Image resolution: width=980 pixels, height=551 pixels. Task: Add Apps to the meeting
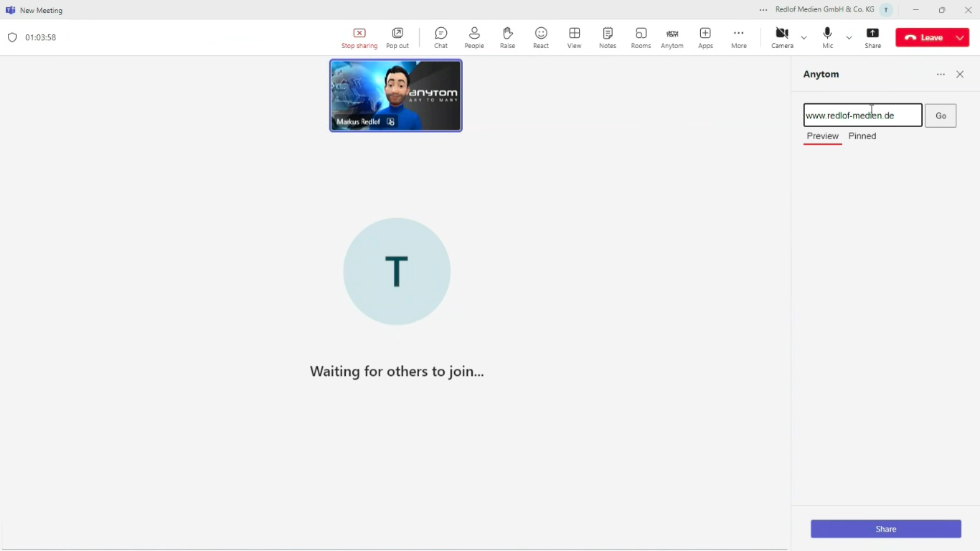click(x=705, y=37)
